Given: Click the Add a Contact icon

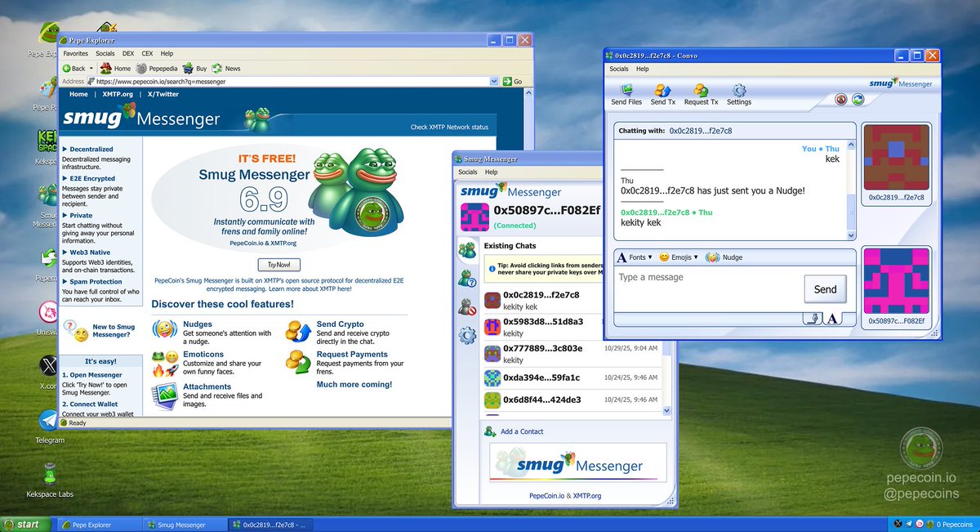Looking at the screenshot, I should tap(490, 431).
